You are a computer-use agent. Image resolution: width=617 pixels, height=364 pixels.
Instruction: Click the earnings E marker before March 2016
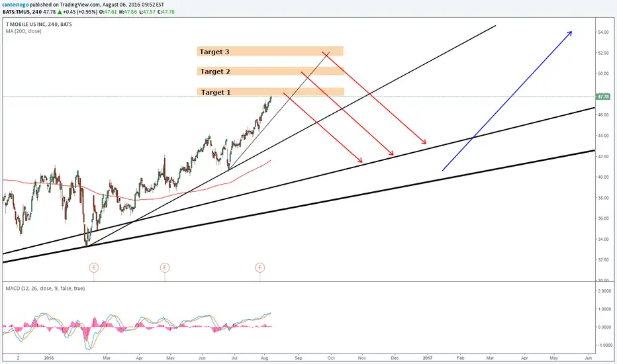(x=93, y=268)
